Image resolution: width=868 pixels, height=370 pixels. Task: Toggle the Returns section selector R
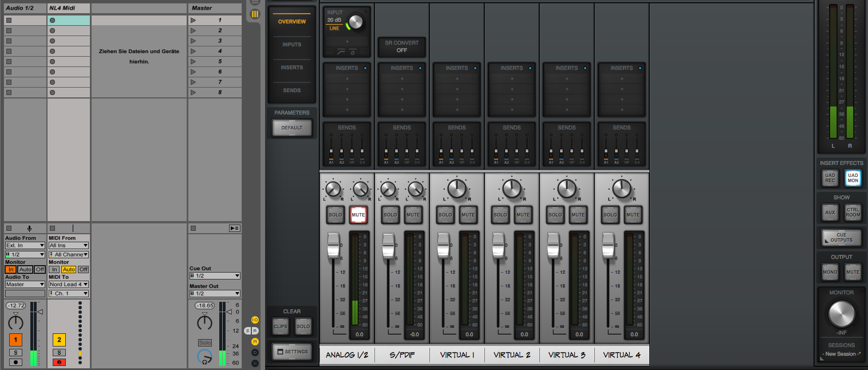click(x=255, y=330)
